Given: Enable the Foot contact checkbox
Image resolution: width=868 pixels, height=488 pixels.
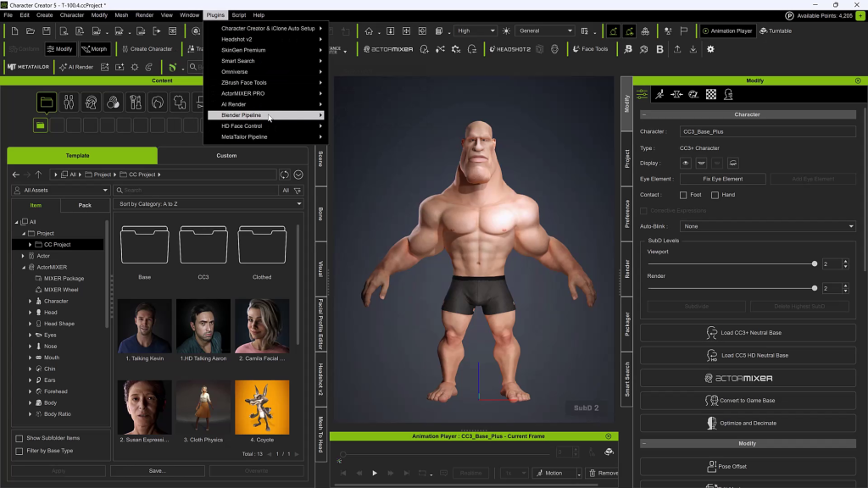Looking at the screenshot, I should 684,195.
